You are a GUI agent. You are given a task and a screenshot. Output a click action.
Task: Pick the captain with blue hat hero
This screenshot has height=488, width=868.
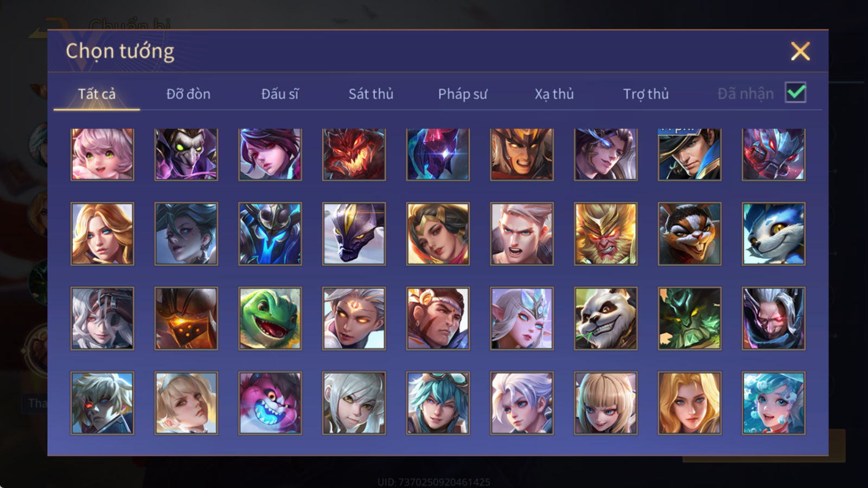(x=690, y=154)
